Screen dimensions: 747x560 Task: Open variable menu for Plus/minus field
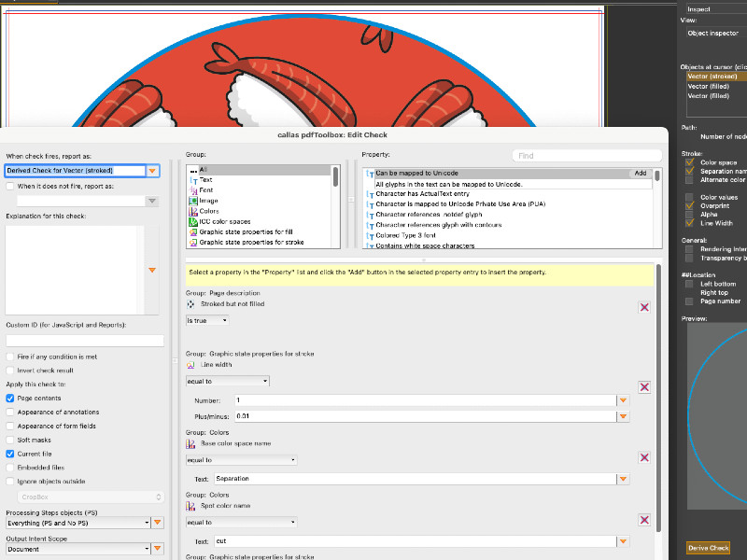pos(623,416)
